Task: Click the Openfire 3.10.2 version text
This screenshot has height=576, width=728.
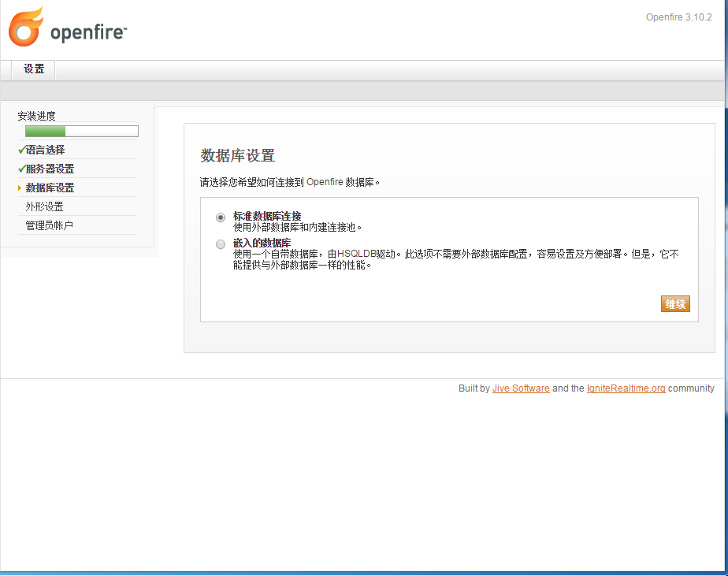Action: [679, 17]
